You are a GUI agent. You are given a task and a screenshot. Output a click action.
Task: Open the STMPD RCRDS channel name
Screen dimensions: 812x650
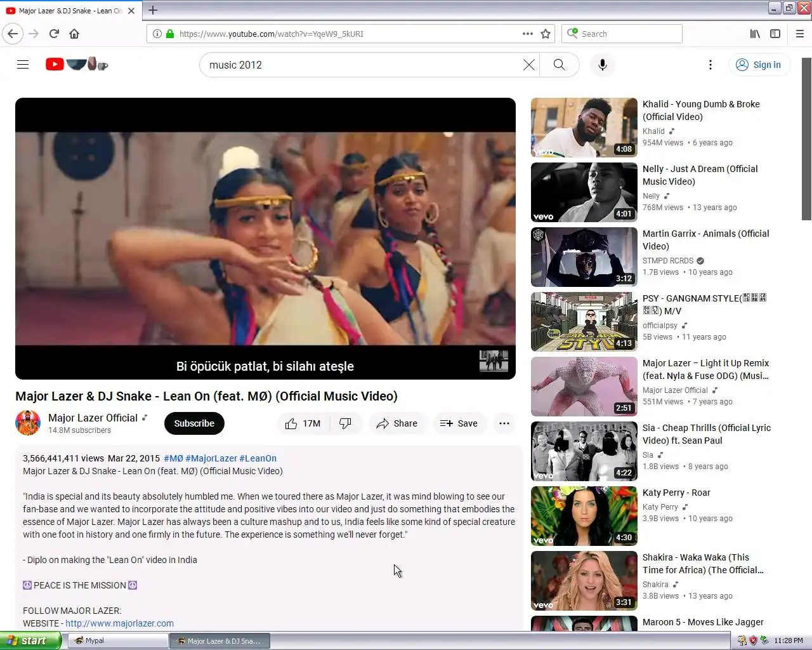click(x=668, y=261)
